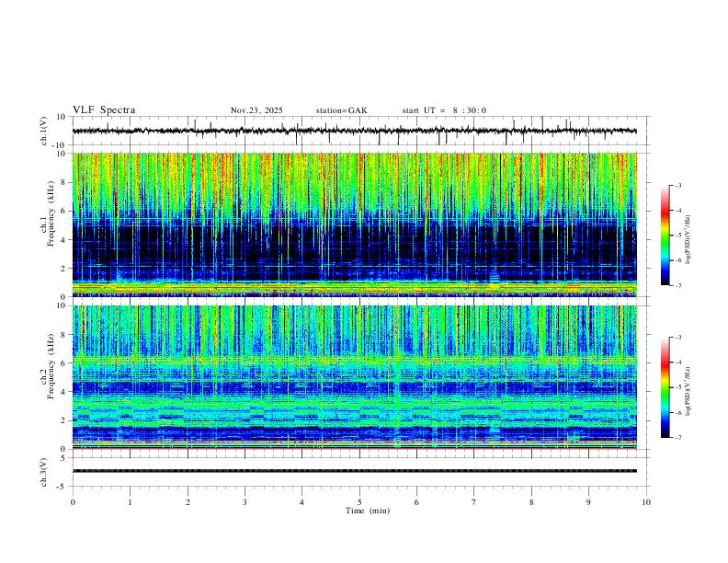Click the "VLF Spectra" plot title
The height and width of the screenshot is (563, 728).
click(x=104, y=110)
